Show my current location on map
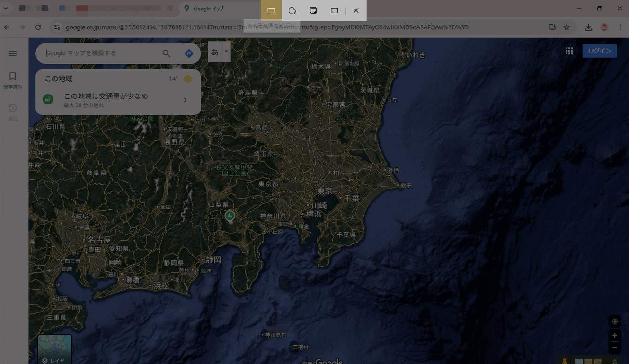 (615, 321)
